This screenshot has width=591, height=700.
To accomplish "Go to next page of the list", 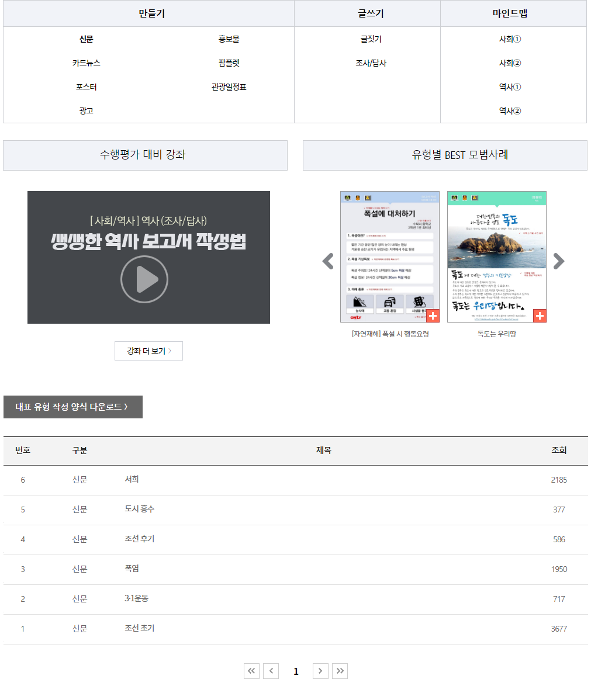I will 320,671.
